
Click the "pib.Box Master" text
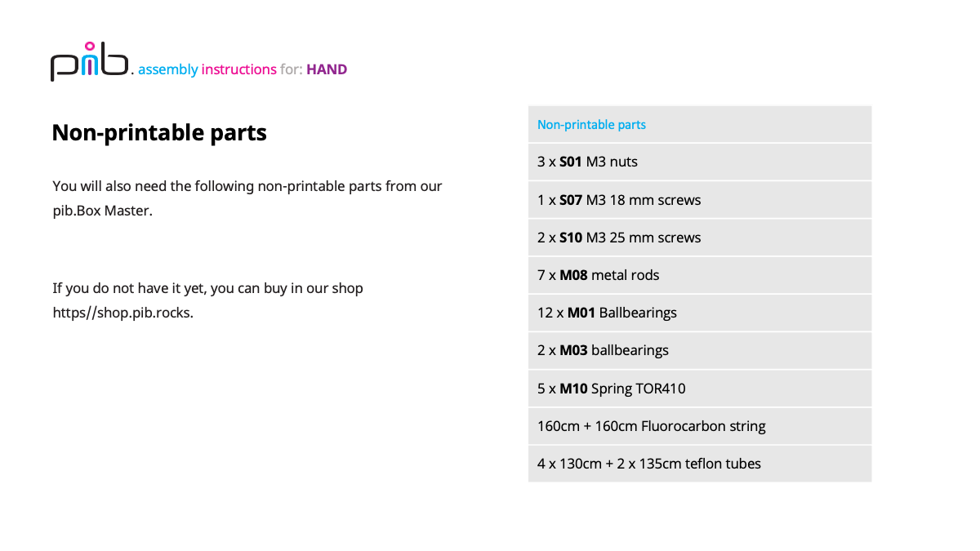(102, 211)
